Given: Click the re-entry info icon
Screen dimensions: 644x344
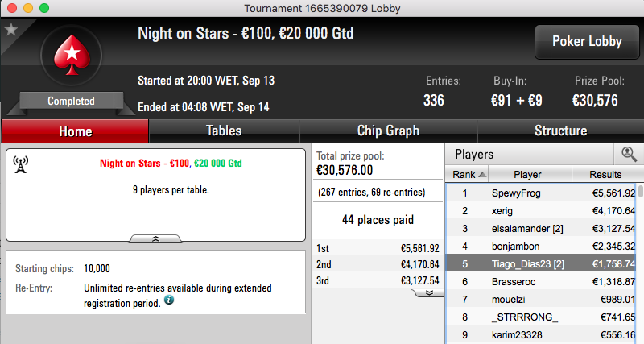Looking at the screenshot, I should click(169, 300).
